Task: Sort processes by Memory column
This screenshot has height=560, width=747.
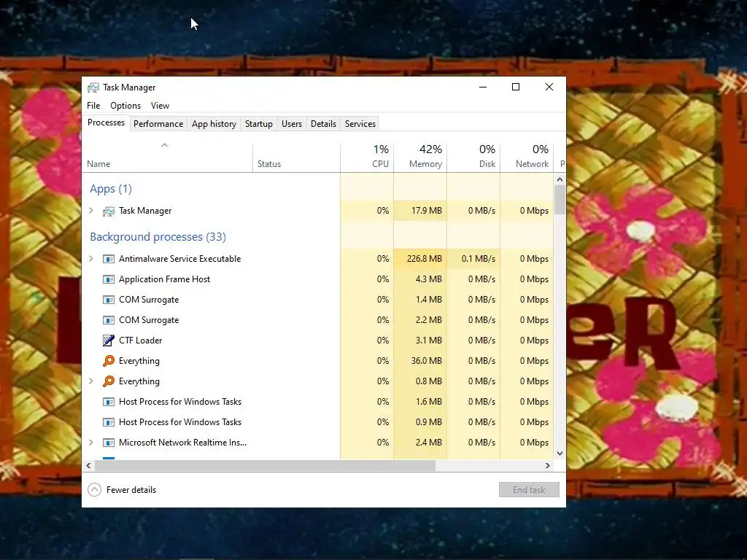Action: click(420, 157)
